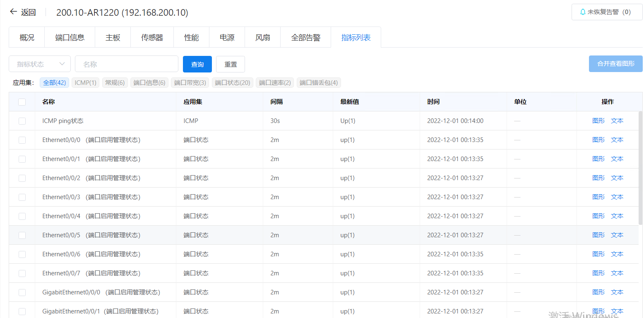This screenshot has width=644, height=318.
Task: Focus the 名称 search input field
Action: click(127, 64)
